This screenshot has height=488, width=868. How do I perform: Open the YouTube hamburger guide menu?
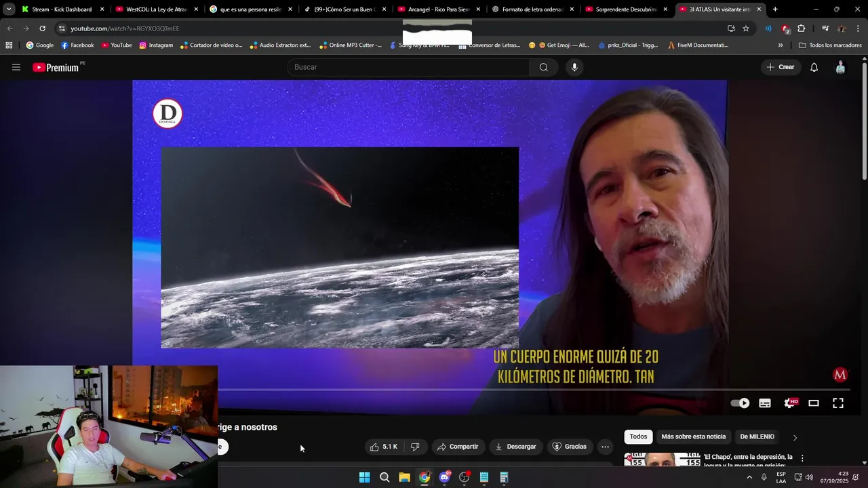[x=16, y=67]
